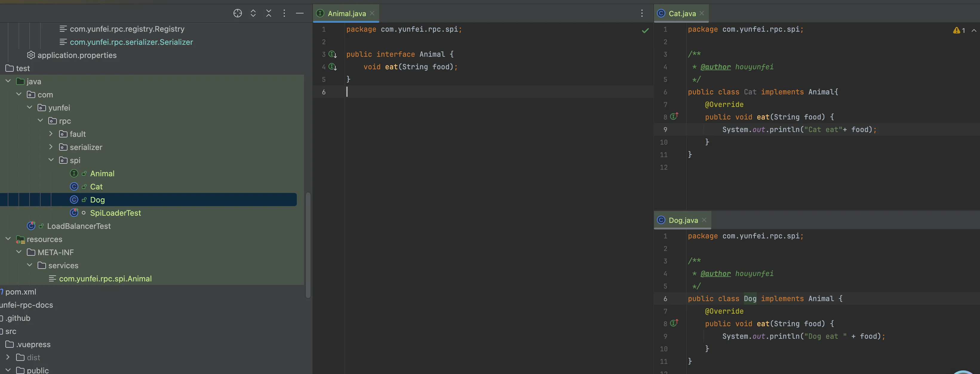Select com.yunfei.rpc.spi.Animal services file
The image size is (980, 374).
[105, 278]
